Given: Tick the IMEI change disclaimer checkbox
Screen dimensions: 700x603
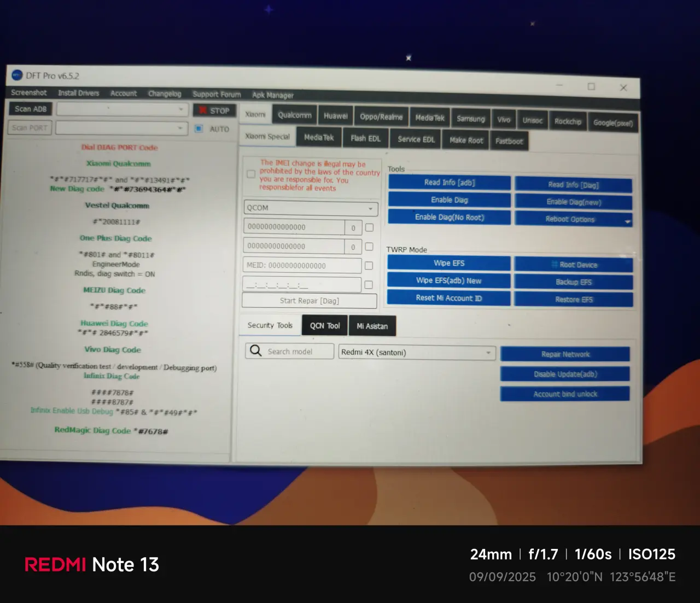Looking at the screenshot, I should tap(251, 174).
